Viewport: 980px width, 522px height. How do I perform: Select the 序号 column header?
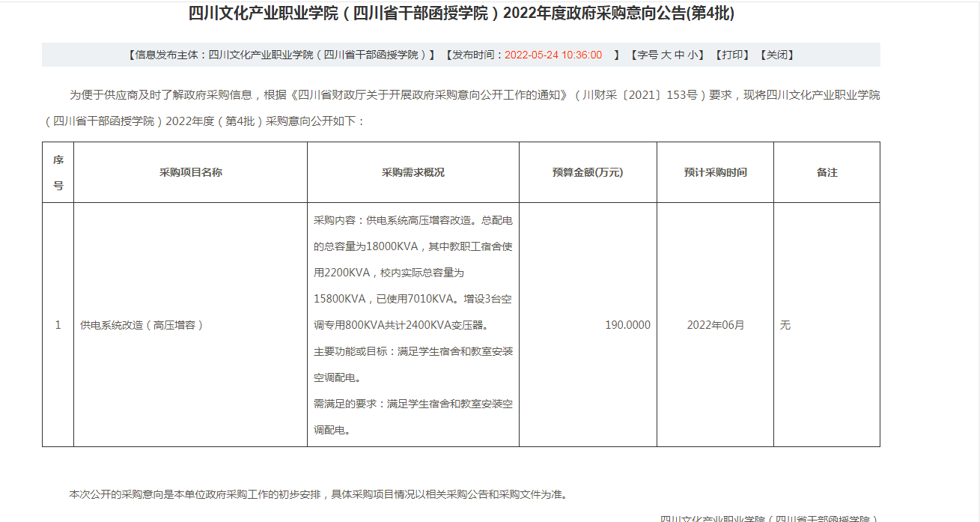[58, 172]
